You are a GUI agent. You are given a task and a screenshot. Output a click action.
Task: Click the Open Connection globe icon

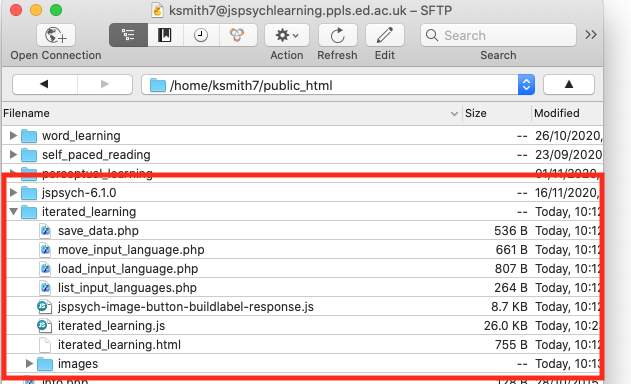click(56, 35)
